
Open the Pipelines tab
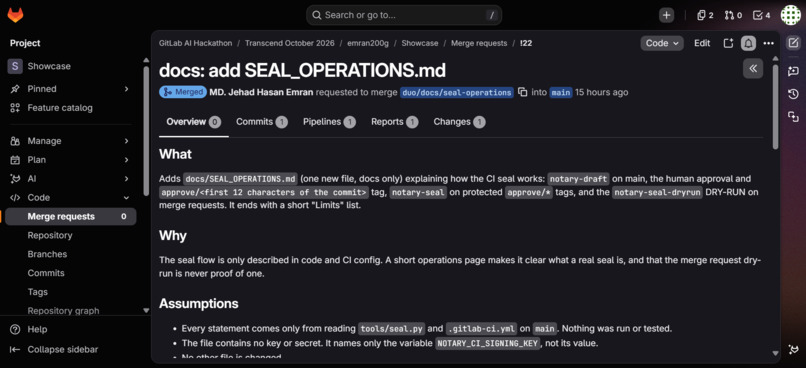329,122
